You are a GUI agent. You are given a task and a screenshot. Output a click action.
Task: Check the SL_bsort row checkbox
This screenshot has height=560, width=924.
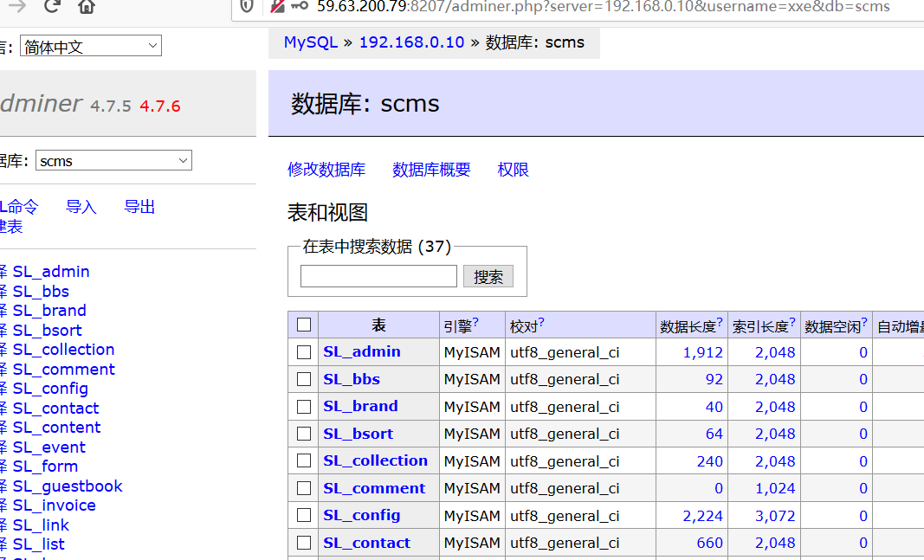(x=304, y=434)
